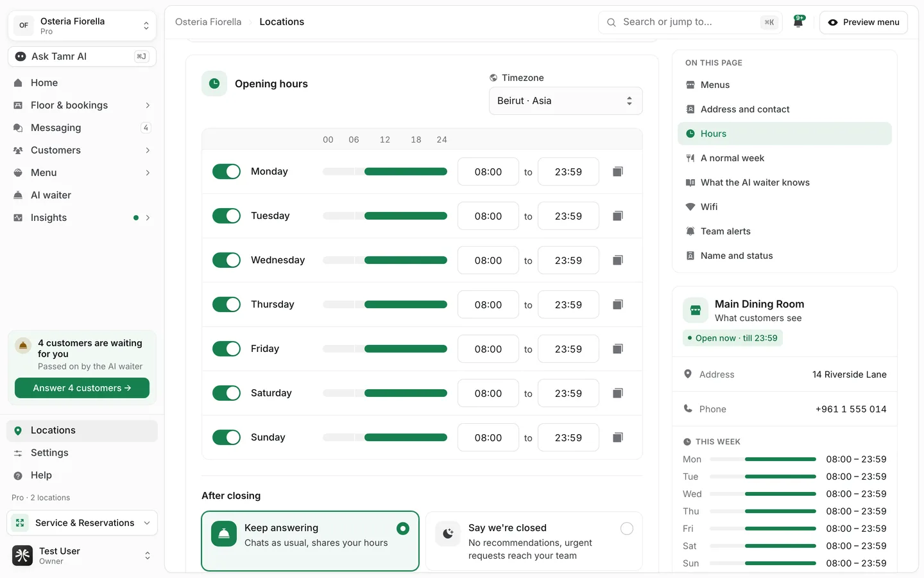Click Monday's hours timeline bar

385,171
